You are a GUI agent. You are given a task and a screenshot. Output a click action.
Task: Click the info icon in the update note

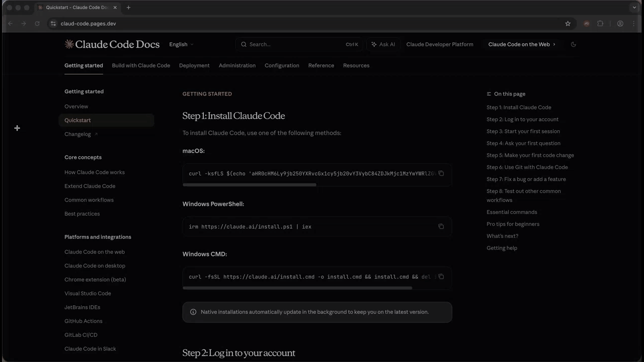click(193, 312)
